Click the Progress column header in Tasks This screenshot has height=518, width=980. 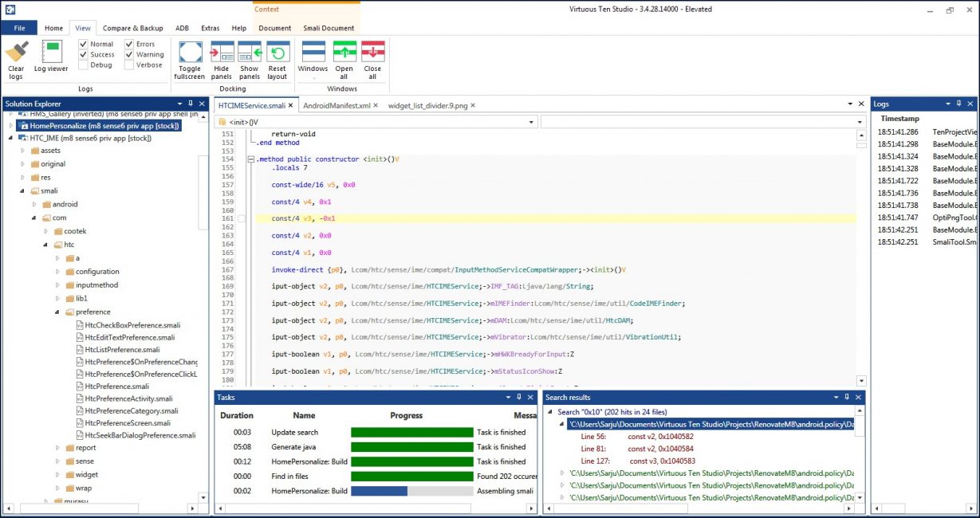[407, 415]
